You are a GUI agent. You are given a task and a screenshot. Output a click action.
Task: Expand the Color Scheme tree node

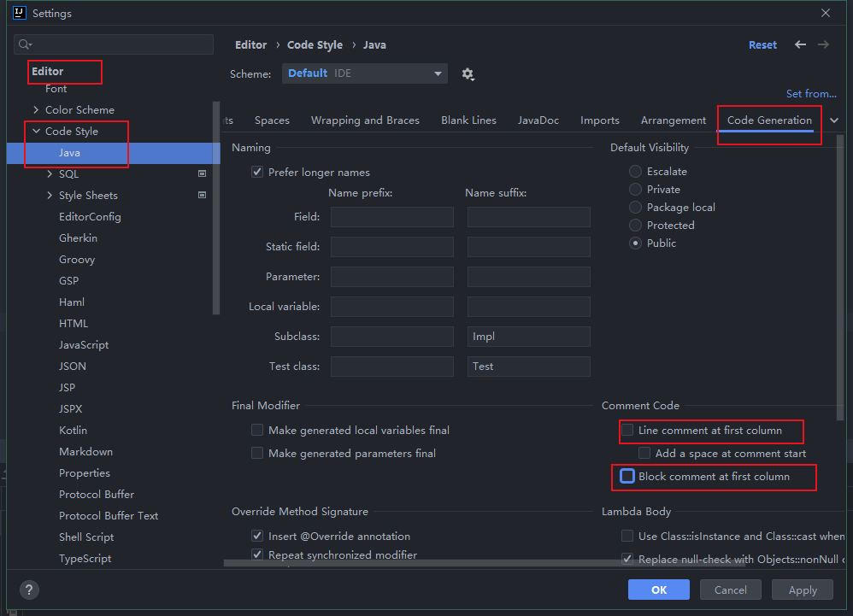point(36,110)
